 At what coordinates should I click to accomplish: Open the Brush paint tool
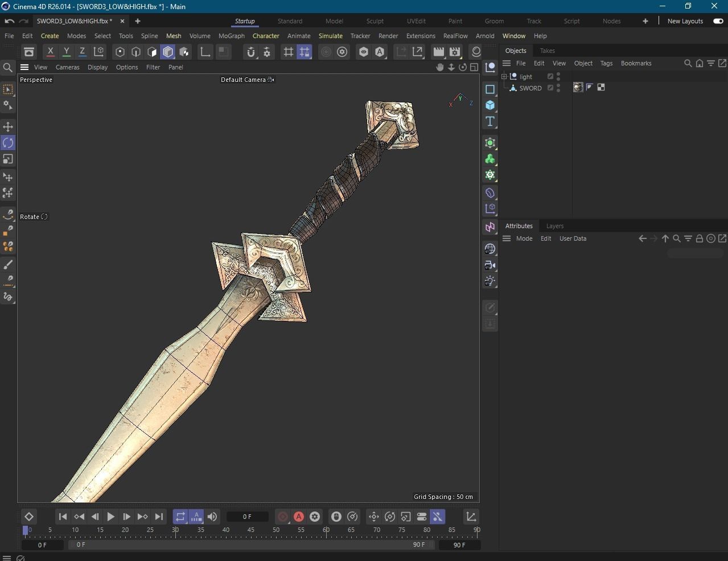tap(8, 265)
